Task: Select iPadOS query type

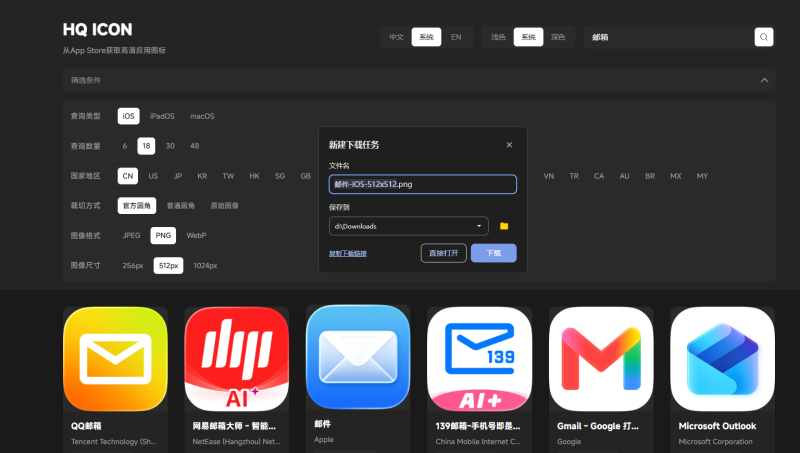Action: (x=162, y=116)
